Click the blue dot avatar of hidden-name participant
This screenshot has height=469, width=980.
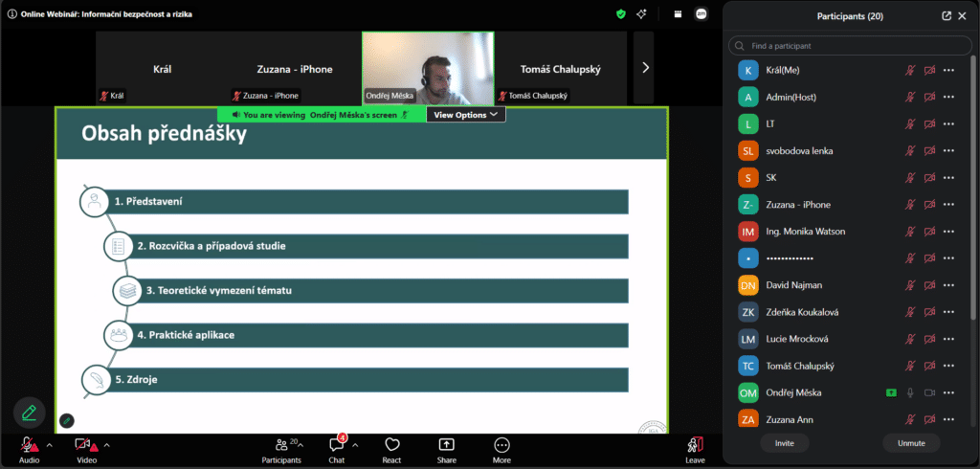click(748, 258)
